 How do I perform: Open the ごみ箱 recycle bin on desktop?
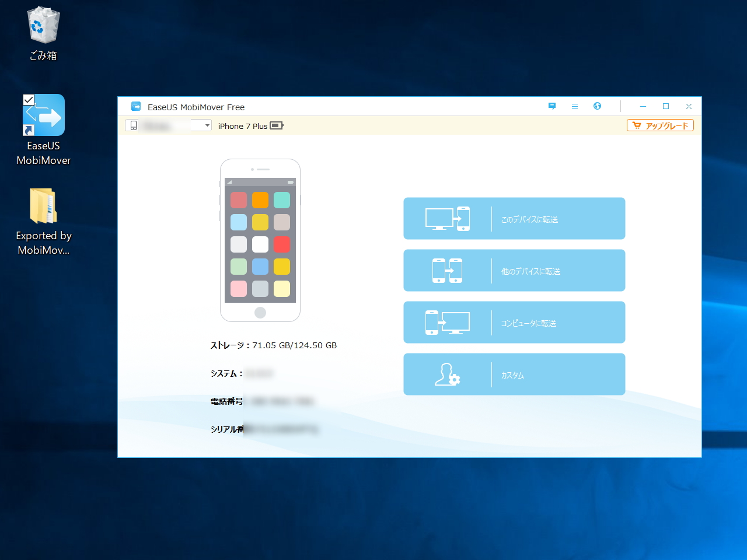tap(43, 26)
